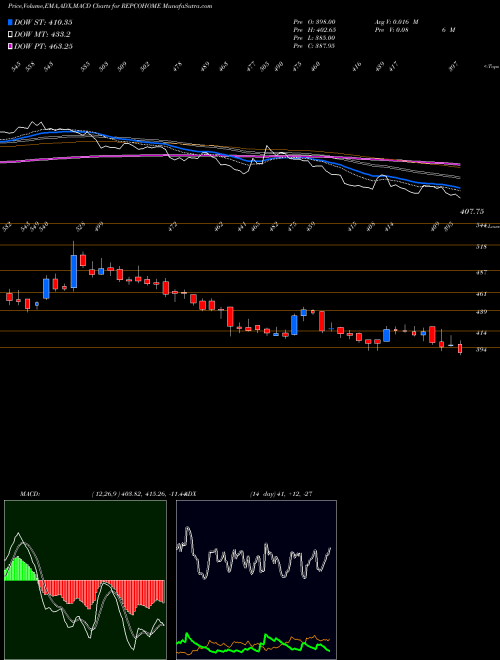
Task: Click the 'Pre C: 387.95' value
Action: 314,46
